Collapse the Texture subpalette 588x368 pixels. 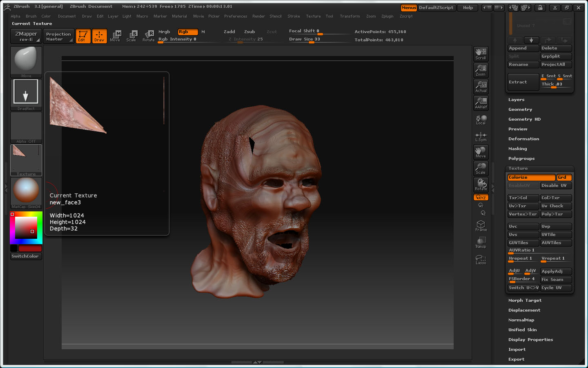(x=518, y=168)
